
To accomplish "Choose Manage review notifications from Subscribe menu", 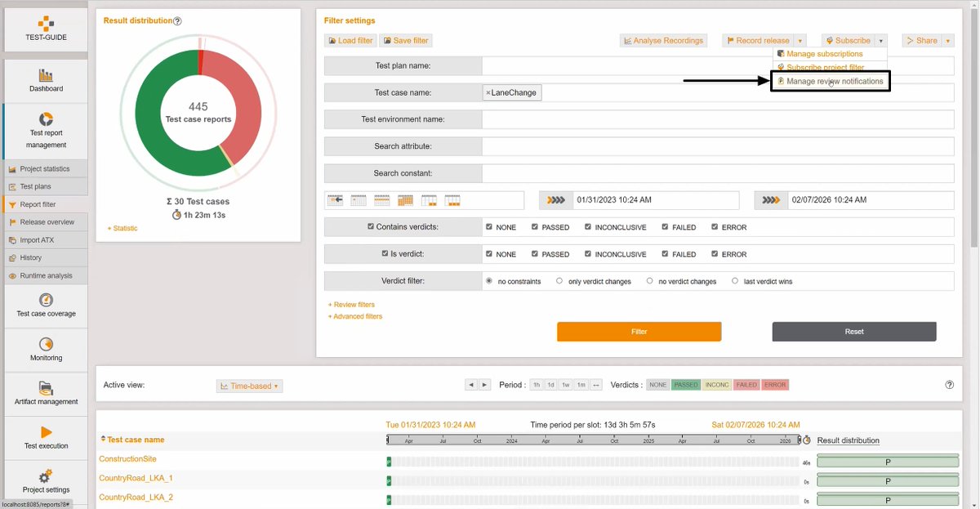I will (x=831, y=80).
